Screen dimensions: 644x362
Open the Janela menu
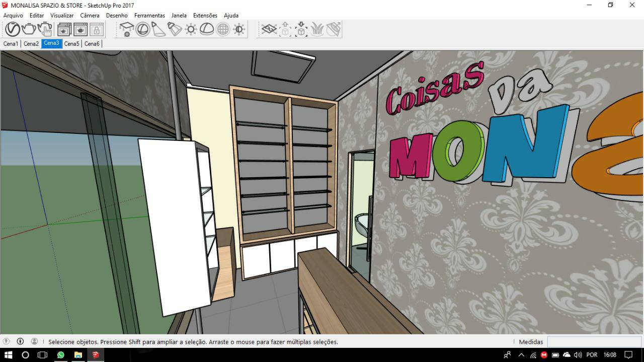(179, 16)
